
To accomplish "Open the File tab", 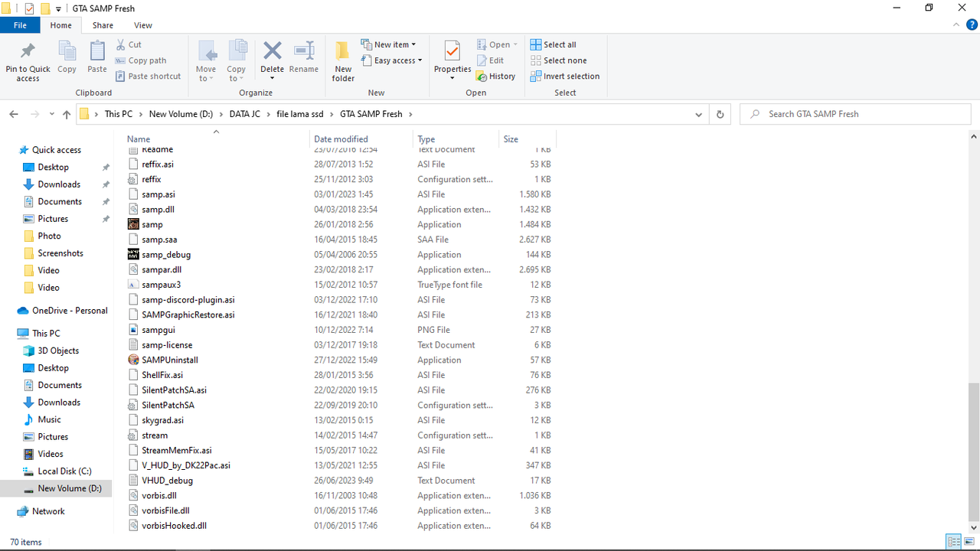I will [20, 25].
